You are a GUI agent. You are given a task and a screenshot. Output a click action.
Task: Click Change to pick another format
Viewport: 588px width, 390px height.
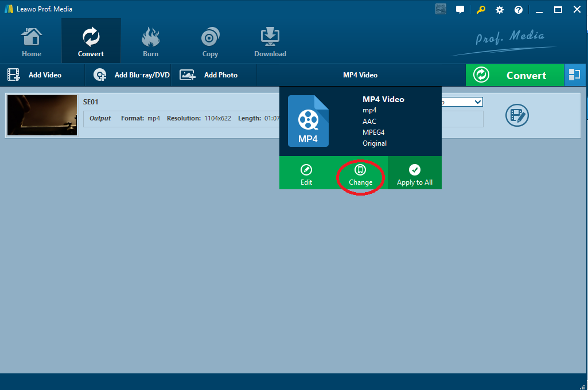360,174
